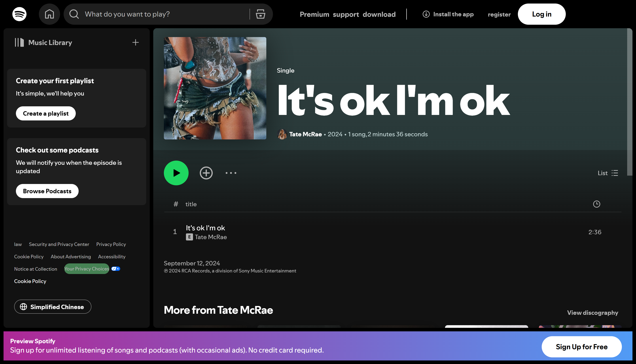Open more options three-dots menu
The width and height of the screenshot is (636, 364).
click(231, 173)
